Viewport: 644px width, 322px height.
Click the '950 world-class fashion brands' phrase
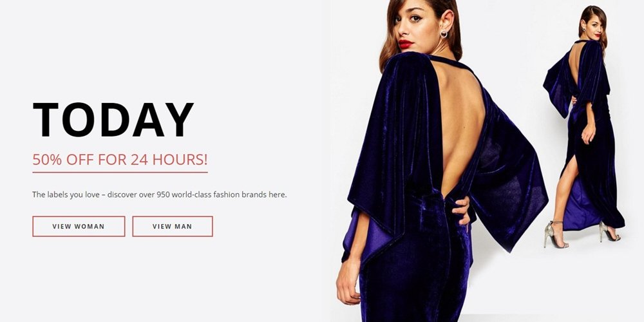tap(211, 194)
